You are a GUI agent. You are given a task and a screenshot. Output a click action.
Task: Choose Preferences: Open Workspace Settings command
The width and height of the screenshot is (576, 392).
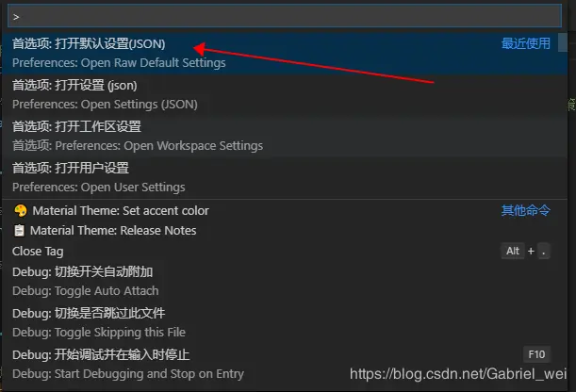(x=285, y=137)
